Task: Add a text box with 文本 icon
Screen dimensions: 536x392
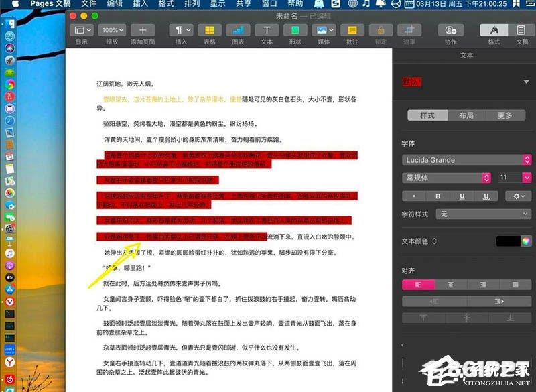Action: 267,30
